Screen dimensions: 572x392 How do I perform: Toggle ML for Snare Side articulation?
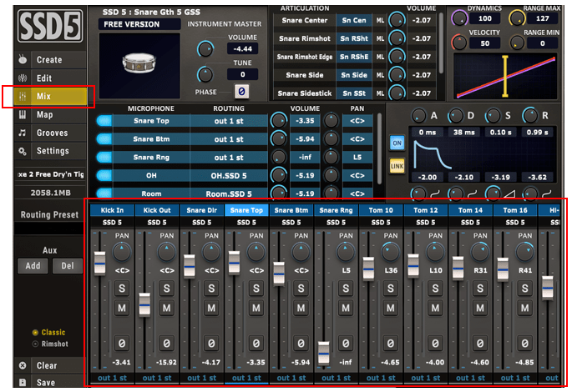click(x=380, y=75)
